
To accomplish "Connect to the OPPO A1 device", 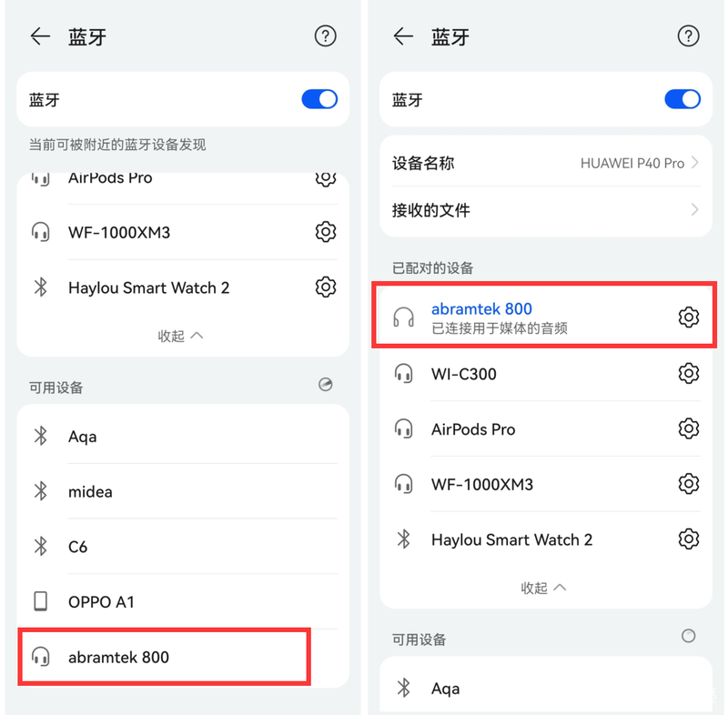I will pyautogui.click(x=183, y=602).
